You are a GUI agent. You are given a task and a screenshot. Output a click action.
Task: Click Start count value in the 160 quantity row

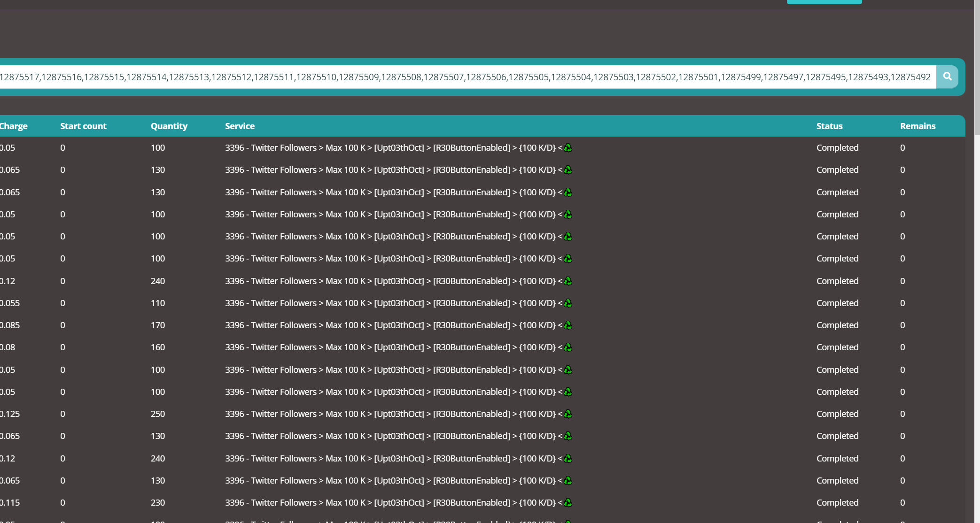(x=62, y=347)
